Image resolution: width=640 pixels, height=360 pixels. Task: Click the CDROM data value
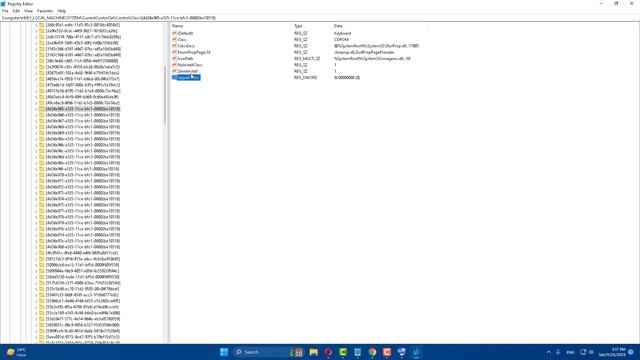point(342,40)
